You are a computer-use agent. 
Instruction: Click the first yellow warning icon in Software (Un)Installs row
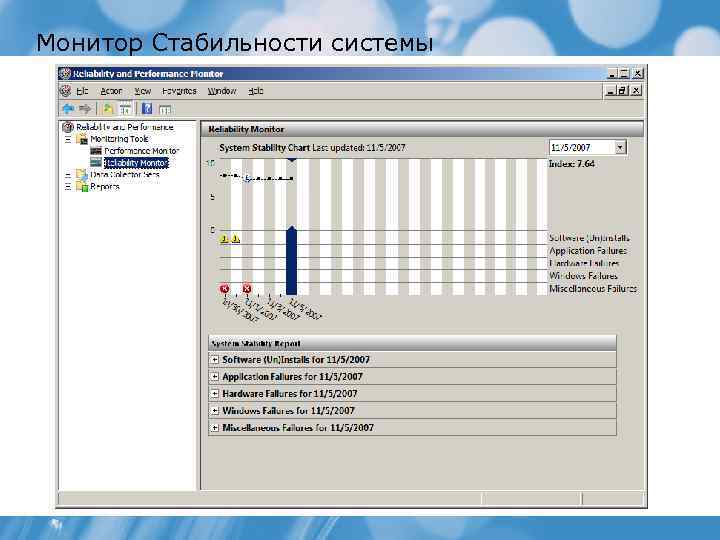(x=225, y=239)
